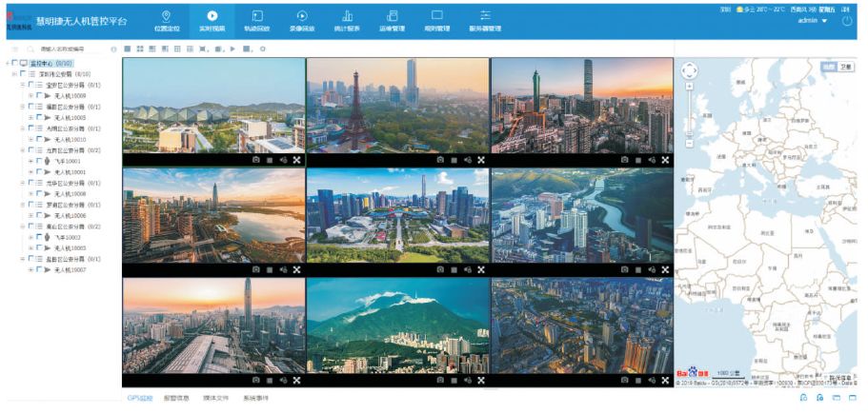Check the 监控中心 root checkbox
This screenshot has width=868, height=414.
click(x=14, y=64)
